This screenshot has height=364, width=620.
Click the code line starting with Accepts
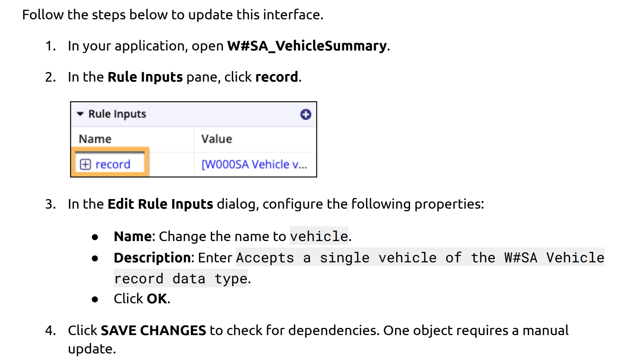point(420,257)
